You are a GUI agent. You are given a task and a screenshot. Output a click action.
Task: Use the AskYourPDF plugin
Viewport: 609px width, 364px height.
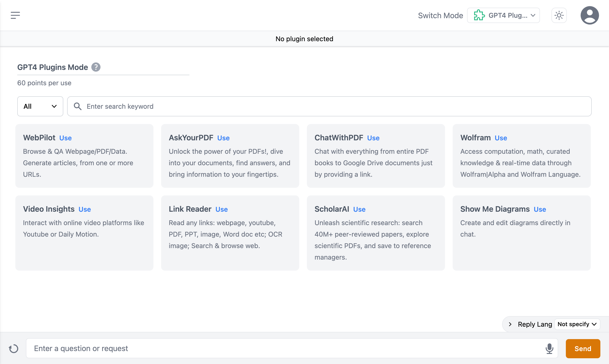(x=223, y=138)
